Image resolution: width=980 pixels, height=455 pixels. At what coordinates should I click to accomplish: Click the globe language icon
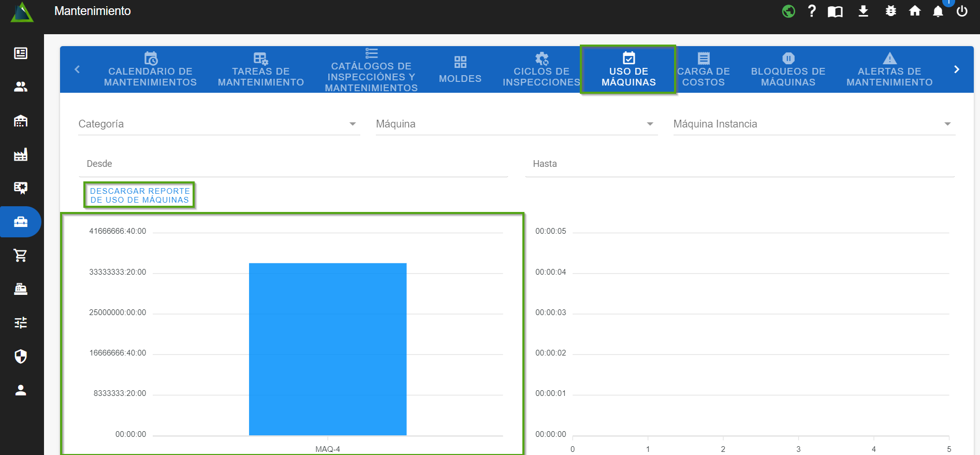point(788,11)
